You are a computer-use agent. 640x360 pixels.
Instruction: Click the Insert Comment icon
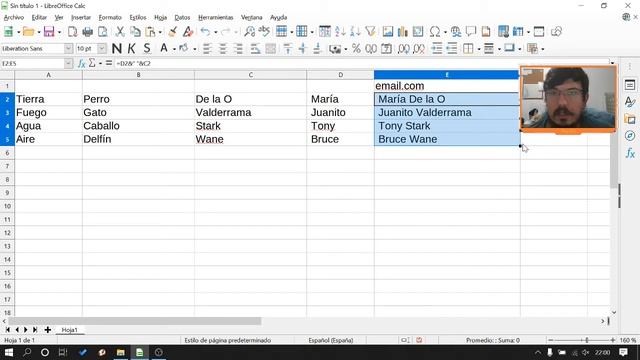(x=471, y=31)
